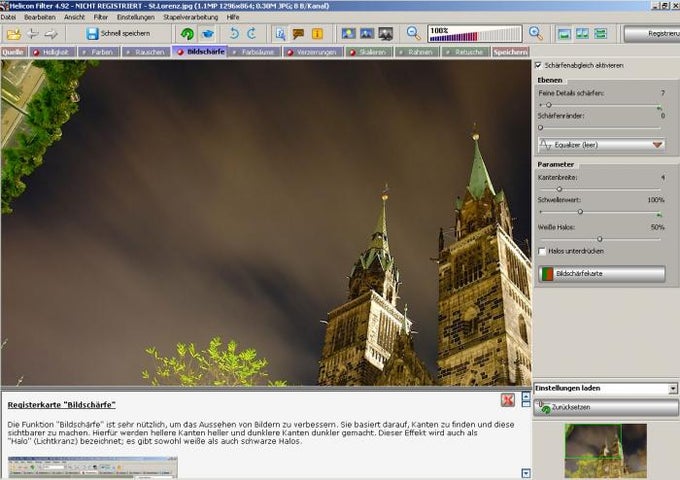Switch to the Speichern tab
The width and height of the screenshot is (680, 480).
510,52
